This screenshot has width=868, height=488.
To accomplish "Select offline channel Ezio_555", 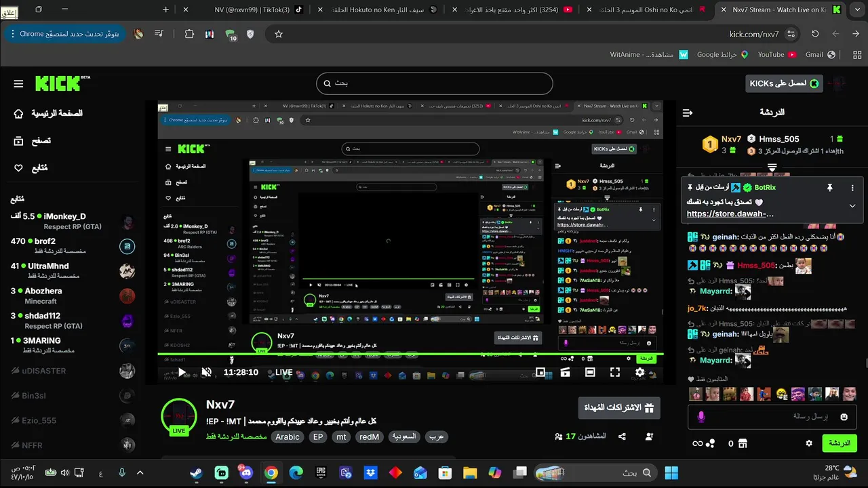I will pos(73,420).
